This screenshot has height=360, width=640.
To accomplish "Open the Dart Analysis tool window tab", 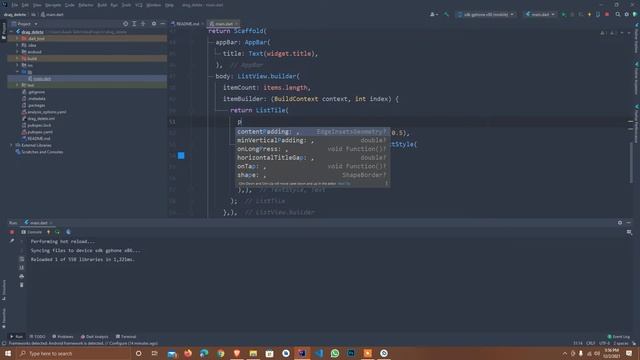I will [x=95, y=337].
